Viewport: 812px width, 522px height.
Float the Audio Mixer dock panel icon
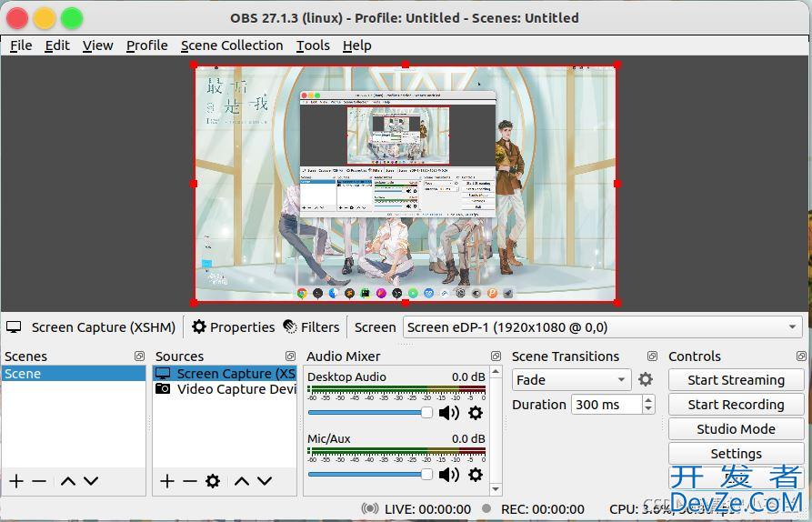[x=496, y=356]
